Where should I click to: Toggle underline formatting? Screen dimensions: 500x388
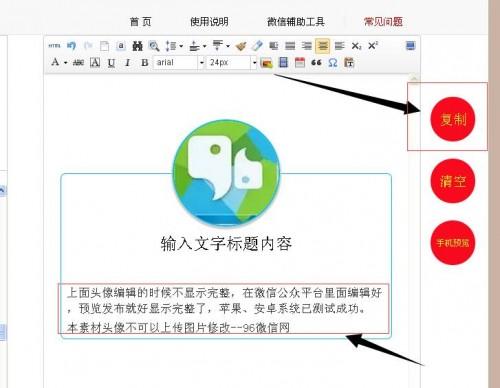point(111,63)
